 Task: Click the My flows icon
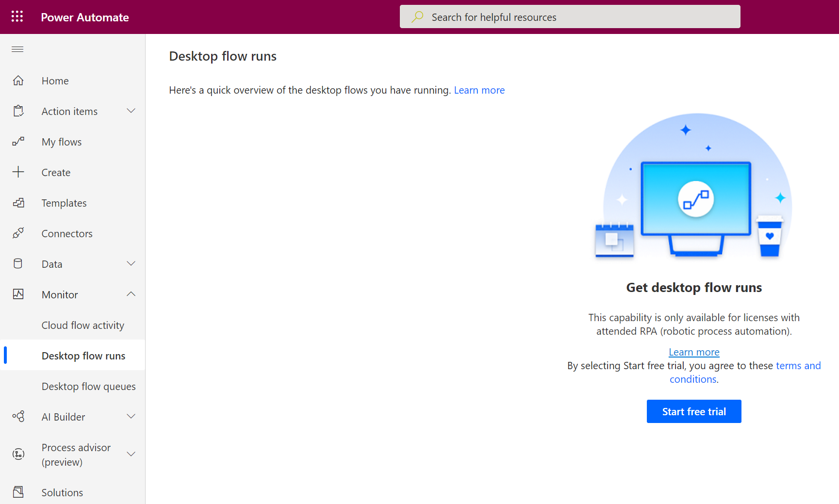click(18, 142)
